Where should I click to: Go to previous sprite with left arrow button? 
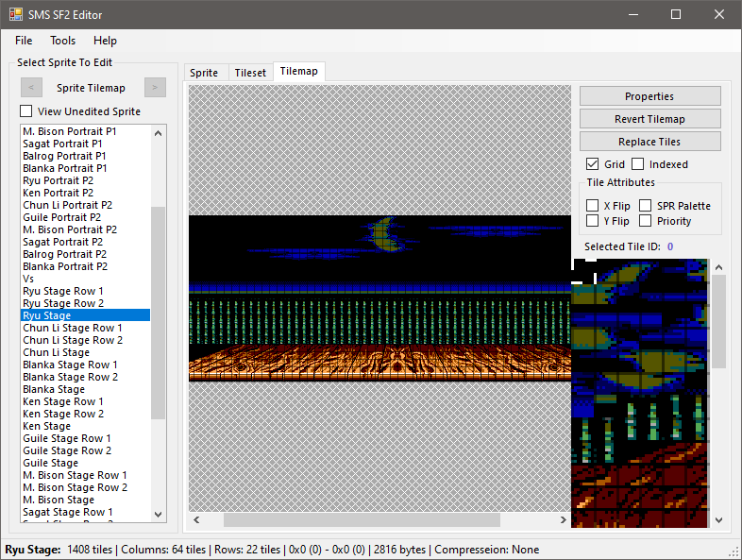click(32, 88)
